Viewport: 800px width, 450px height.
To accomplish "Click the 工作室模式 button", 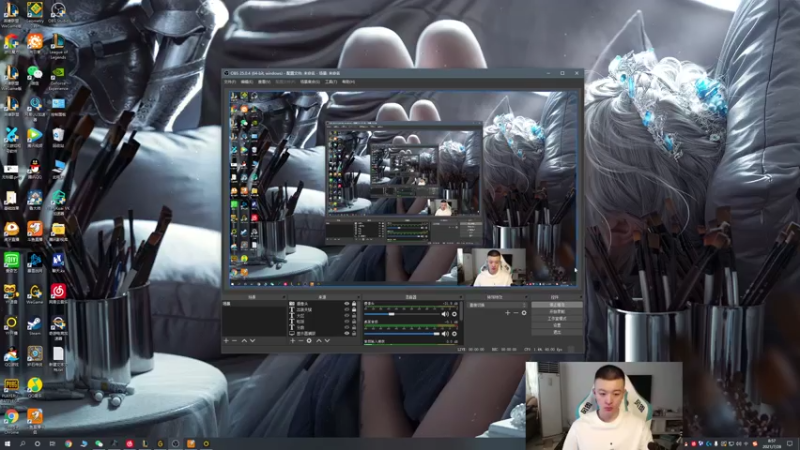I will click(557, 318).
